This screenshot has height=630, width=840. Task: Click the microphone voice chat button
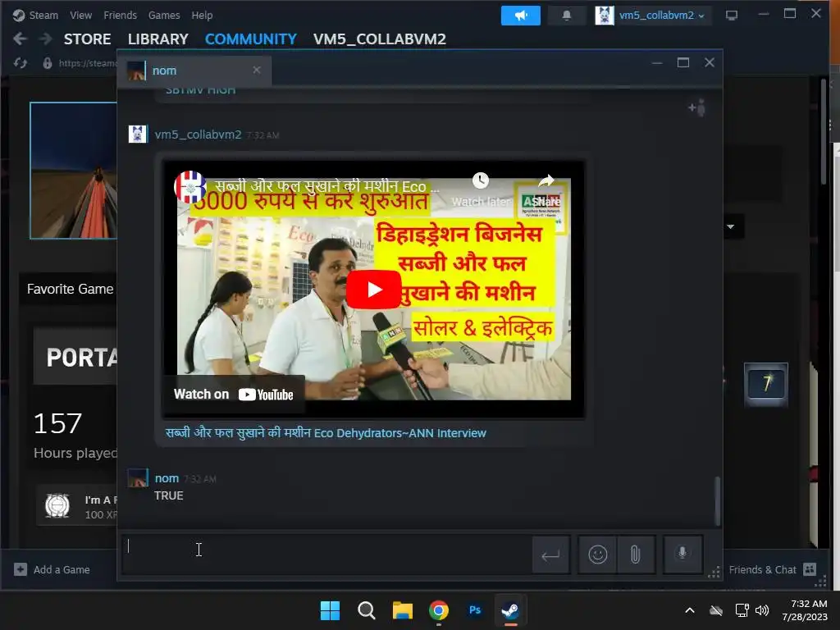pyautogui.click(x=682, y=555)
